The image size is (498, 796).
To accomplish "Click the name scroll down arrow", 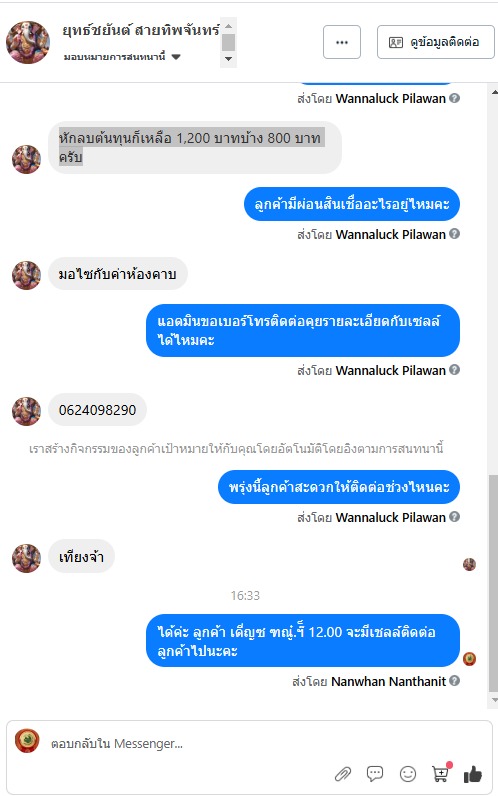I will 228,59.
